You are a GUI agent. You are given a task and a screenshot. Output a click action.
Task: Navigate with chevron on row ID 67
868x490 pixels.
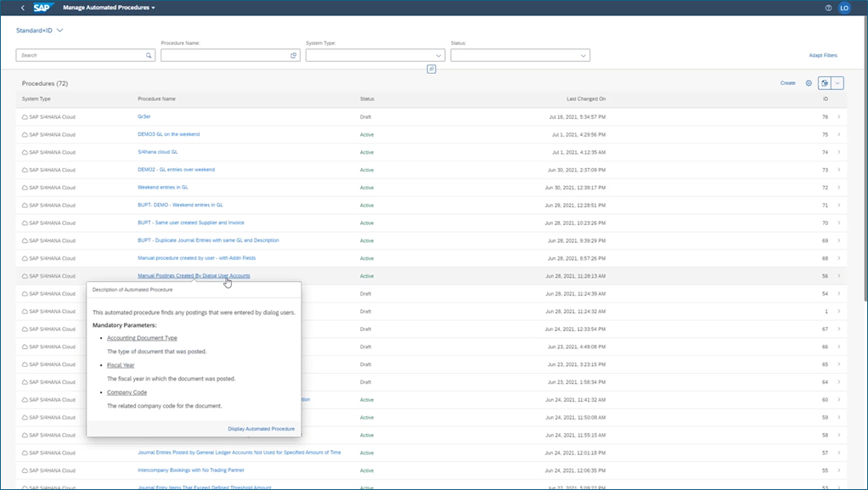pyautogui.click(x=838, y=329)
